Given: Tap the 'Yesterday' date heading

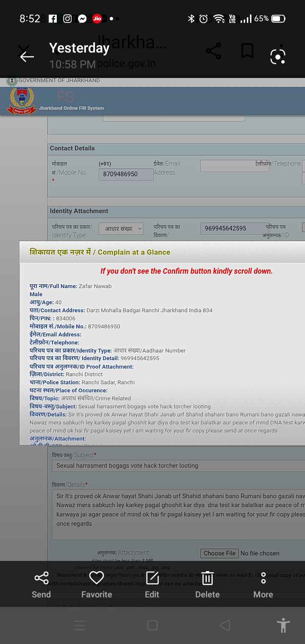Looking at the screenshot, I should [x=79, y=48].
